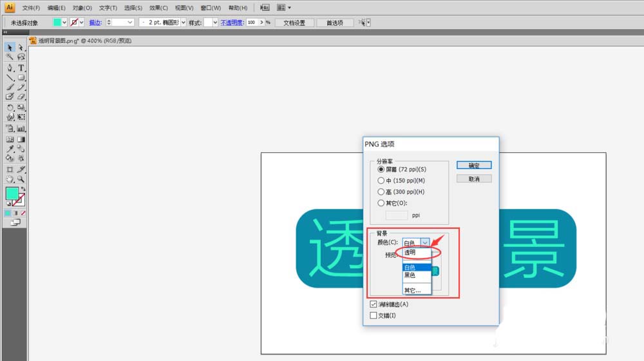The height and width of the screenshot is (361, 644).
Task: Open the 编辑(E) menu
Action: pos(56,8)
